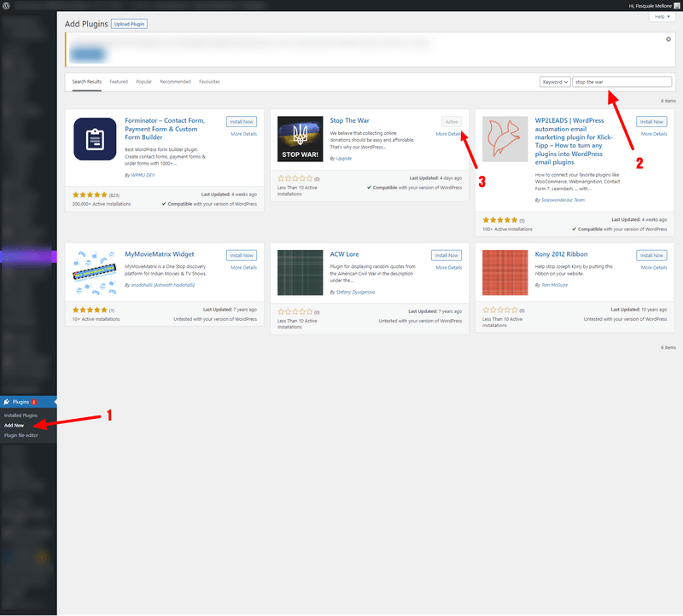The width and height of the screenshot is (683, 616).
Task: Open the MyMovieMatrix Widget title link
Action: click(x=160, y=254)
